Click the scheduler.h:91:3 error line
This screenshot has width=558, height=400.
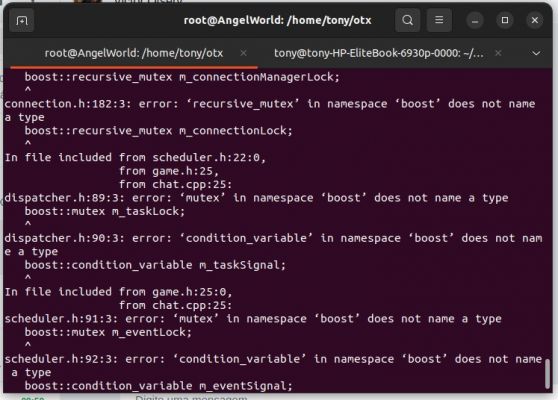point(253,319)
